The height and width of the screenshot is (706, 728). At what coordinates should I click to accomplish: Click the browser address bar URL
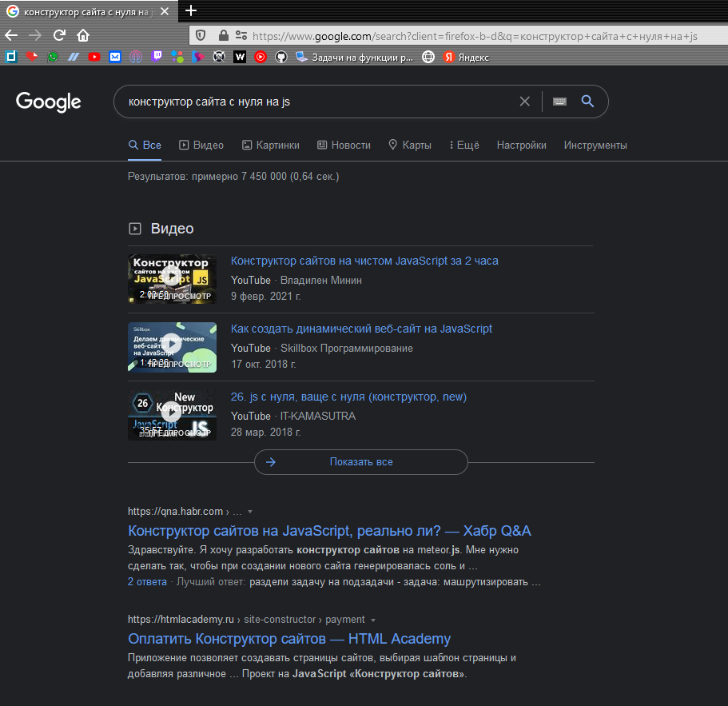(475, 36)
